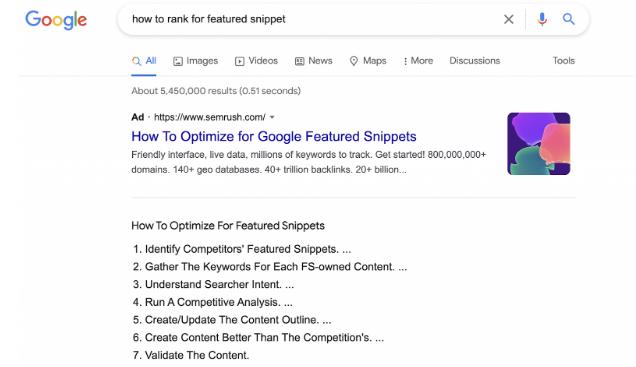Open the Tools options

point(563,60)
